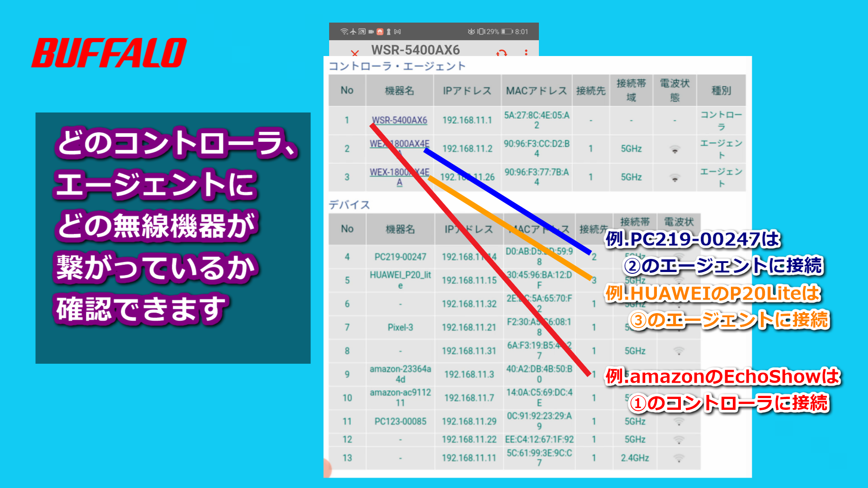This screenshot has height=488, width=868.
Task: Click IP address 192.168.11.3
Action: point(469,375)
